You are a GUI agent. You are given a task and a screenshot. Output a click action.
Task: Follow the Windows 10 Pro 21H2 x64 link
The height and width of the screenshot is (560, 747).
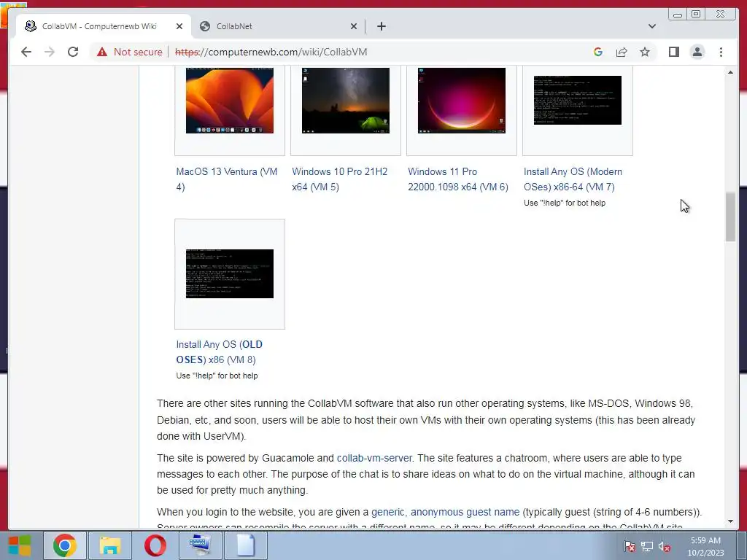pos(340,179)
